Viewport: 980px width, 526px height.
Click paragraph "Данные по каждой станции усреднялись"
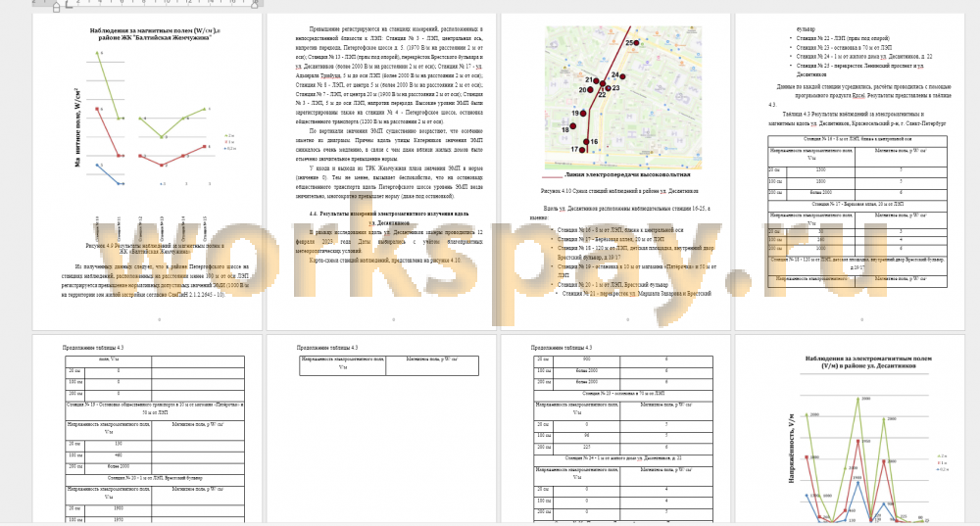tap(859, 96)
